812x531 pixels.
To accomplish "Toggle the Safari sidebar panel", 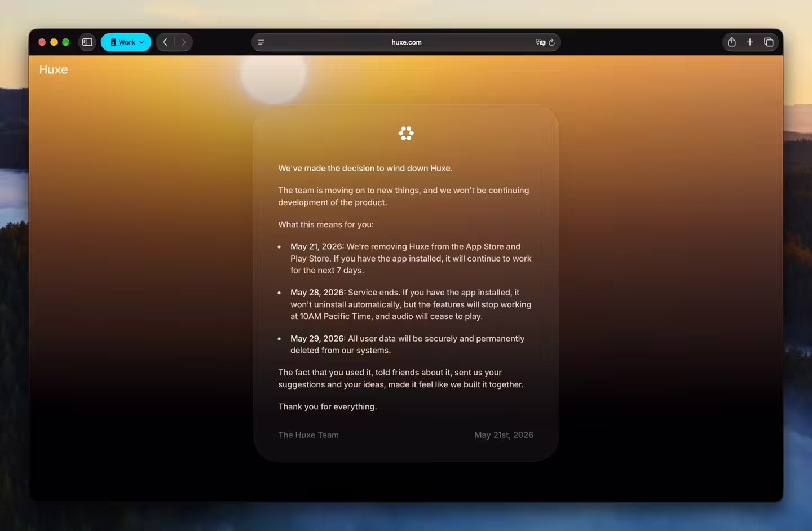I will [87, 42].
